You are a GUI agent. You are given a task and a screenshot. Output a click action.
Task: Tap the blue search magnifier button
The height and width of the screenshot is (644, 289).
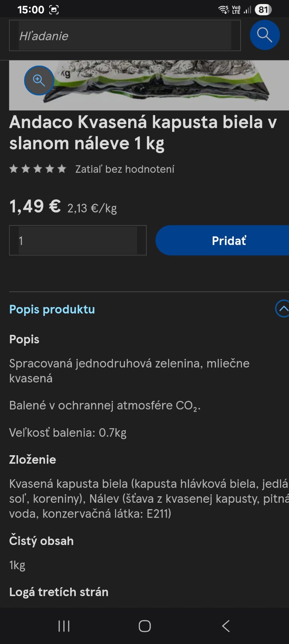click(x=264, y=35)
